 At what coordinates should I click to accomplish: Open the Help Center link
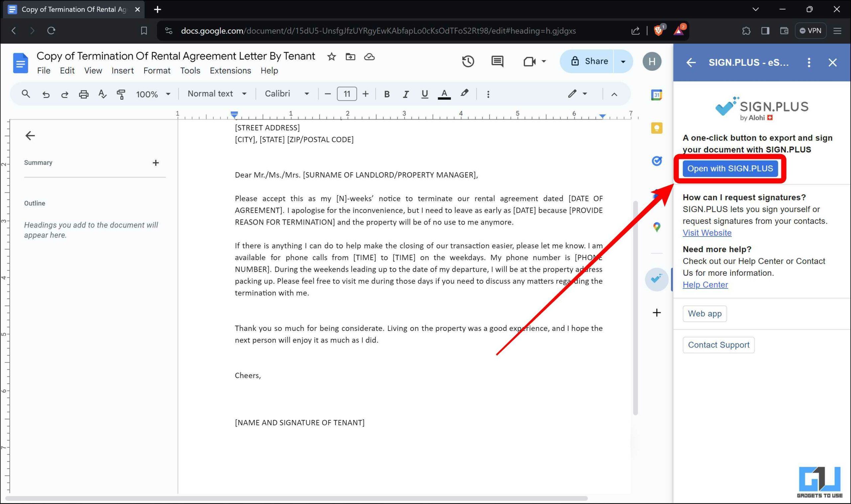coord(705,285)
